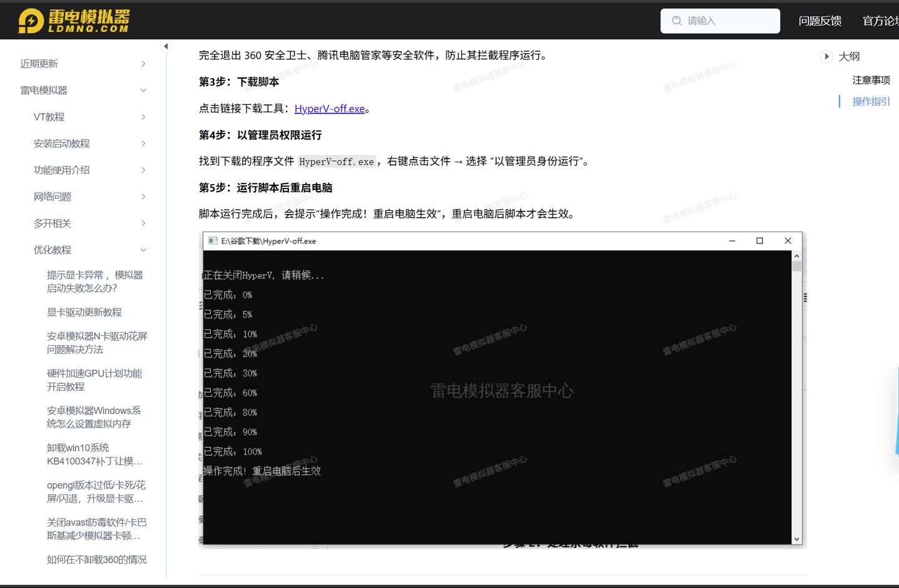Click the console scrollbar thumb
Screen dimensions: 899x588
point(797,266)
